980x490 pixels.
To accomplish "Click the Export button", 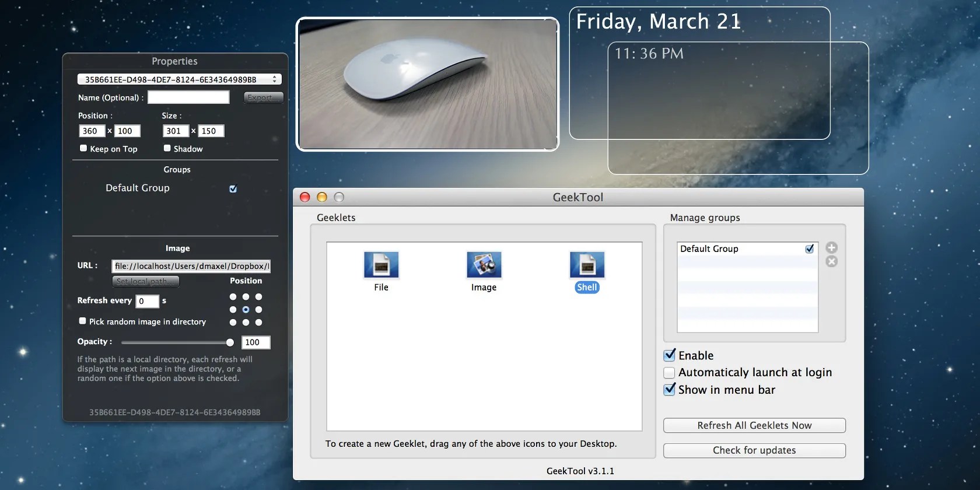I will [x=263, y=97].
